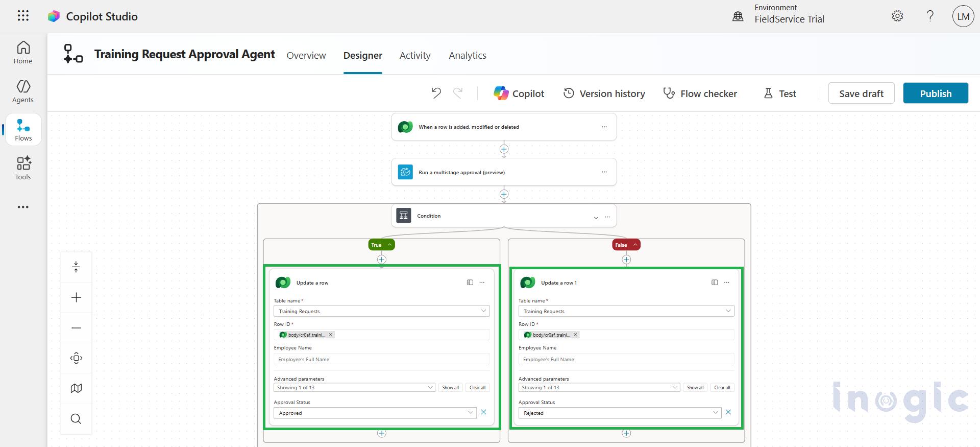Open Agents in the sidebar
Viewport: 980px width, 447px height.
click(23, 91)
